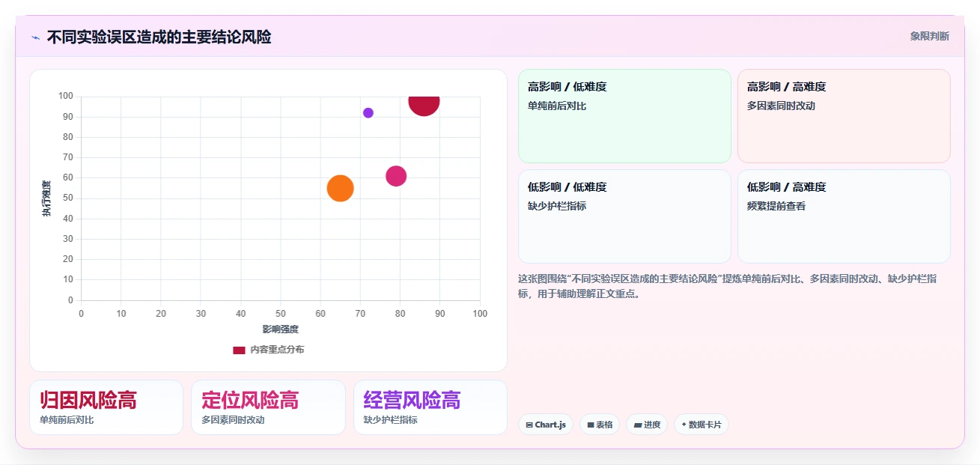Click the 执行难度 y-axis label

click(x=47, y=198)
